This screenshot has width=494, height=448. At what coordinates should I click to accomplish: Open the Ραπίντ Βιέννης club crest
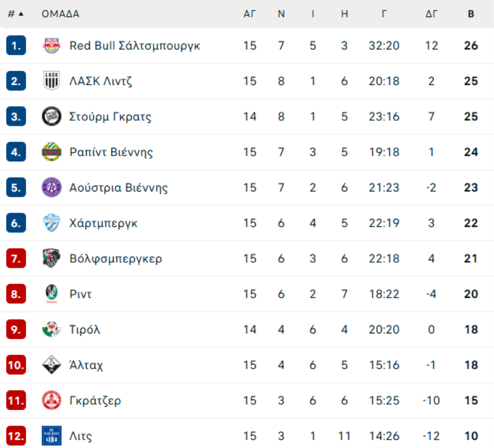point(52,152)
